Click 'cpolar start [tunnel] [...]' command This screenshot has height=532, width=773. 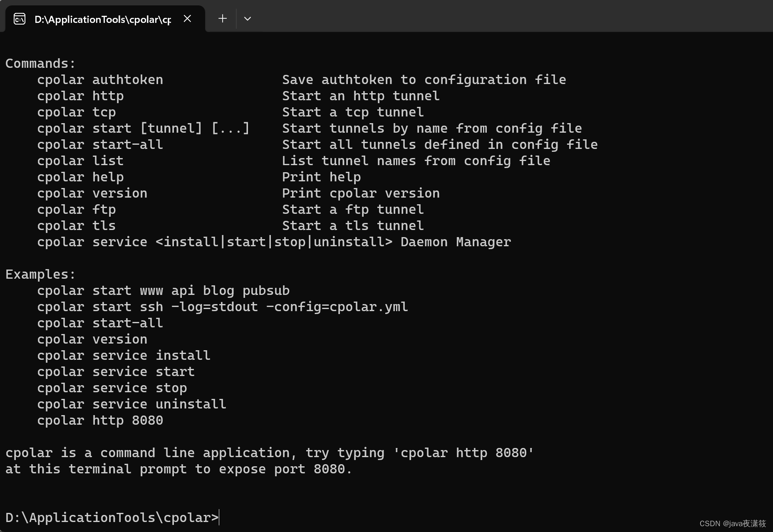[144, 129]
